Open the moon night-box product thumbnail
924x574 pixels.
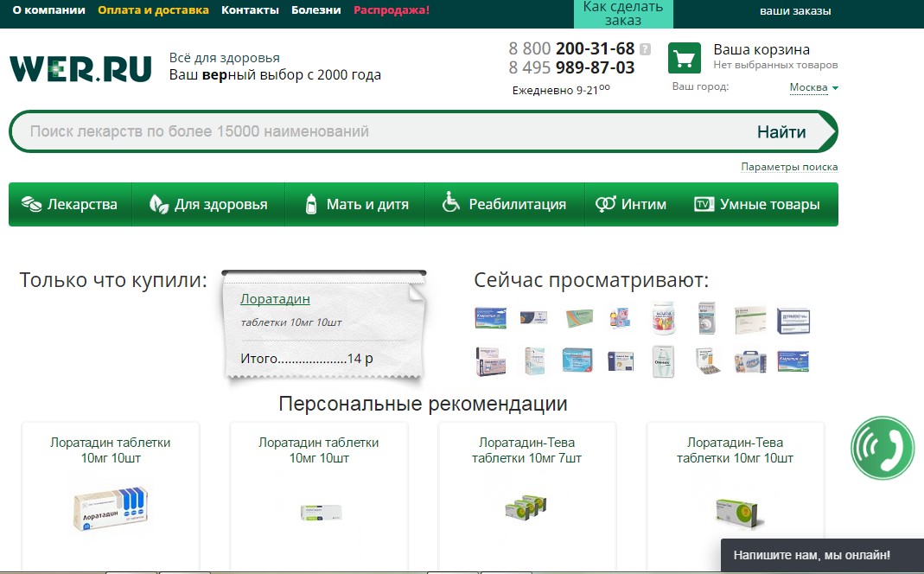pos(534,317)
